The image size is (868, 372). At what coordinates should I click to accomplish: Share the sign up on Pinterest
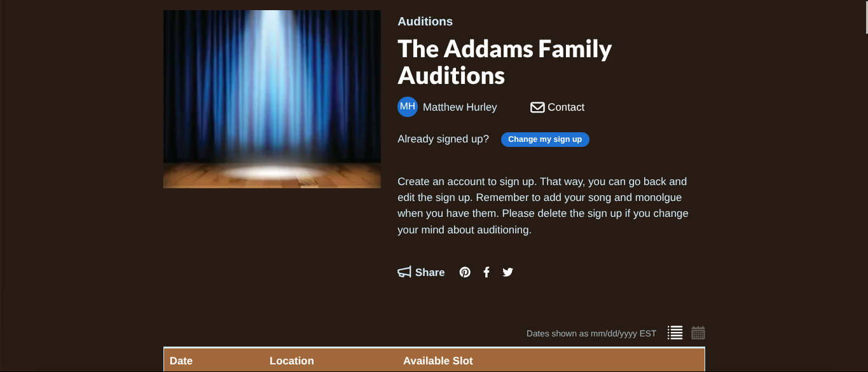point(464,272)
